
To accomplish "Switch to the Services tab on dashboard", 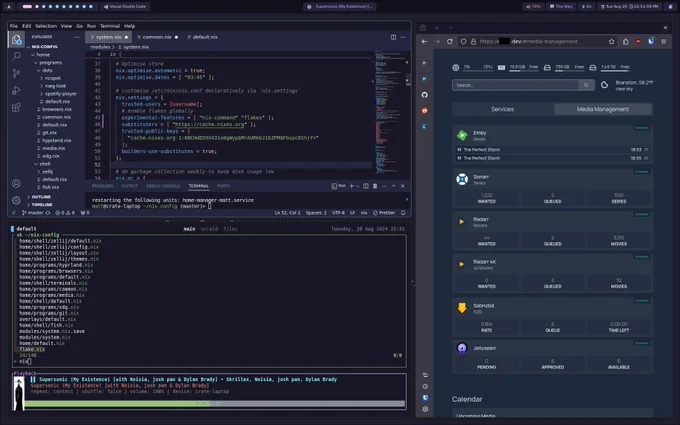I will tap(502, 109).
